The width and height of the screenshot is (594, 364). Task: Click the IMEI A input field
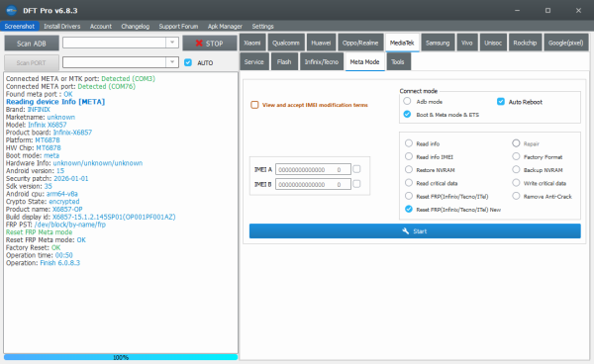pos(313,169)
